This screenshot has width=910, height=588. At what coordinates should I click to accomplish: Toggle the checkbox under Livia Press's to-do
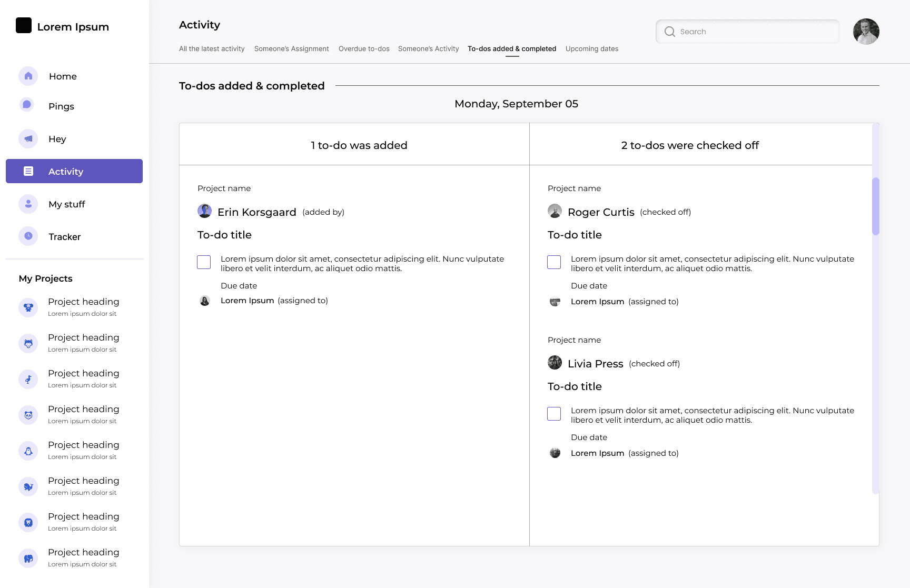tap(554, 414)
